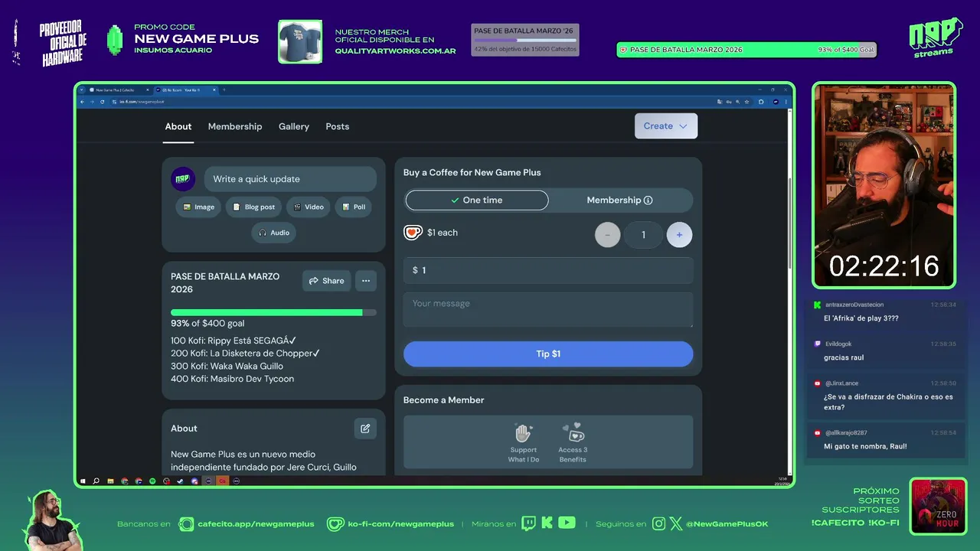Click the Kick icon in the footer
This screenshot has width=980, height=551.
(547, 523)
